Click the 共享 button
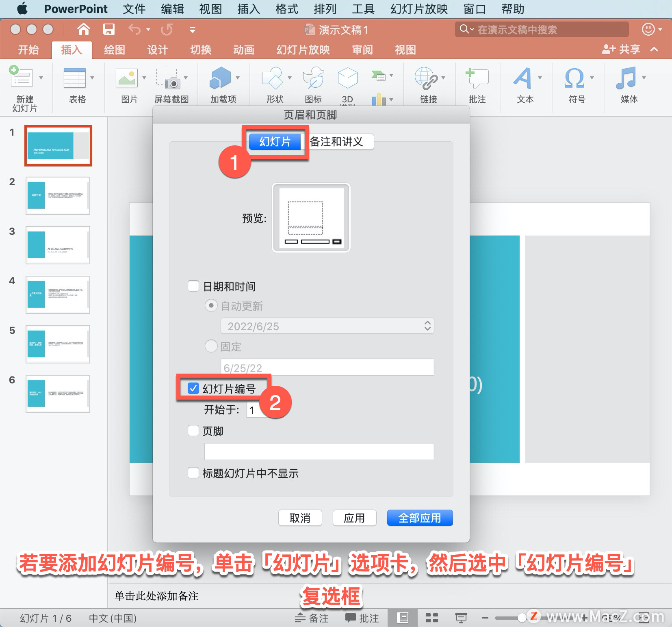This screenshot has height=627, width=672. coord(621,50)
